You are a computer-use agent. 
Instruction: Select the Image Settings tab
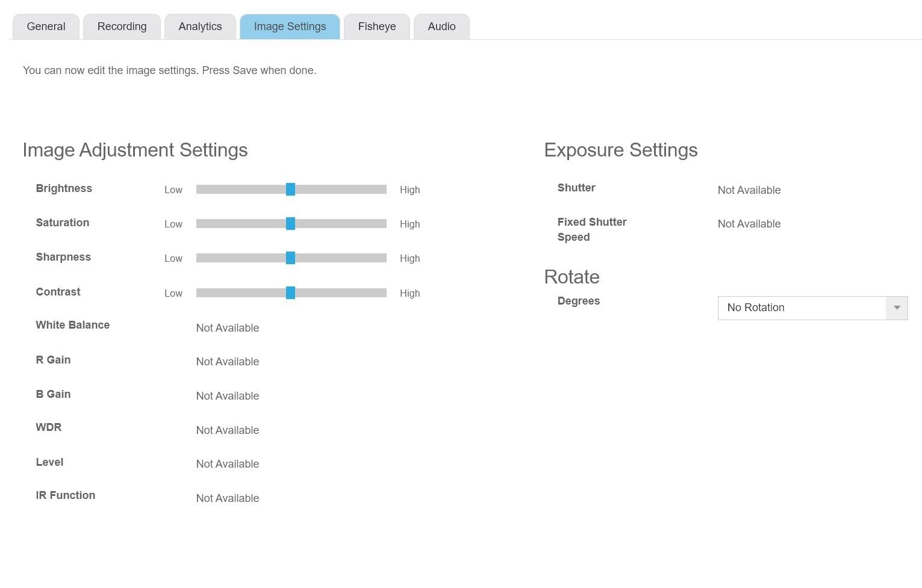290,26
